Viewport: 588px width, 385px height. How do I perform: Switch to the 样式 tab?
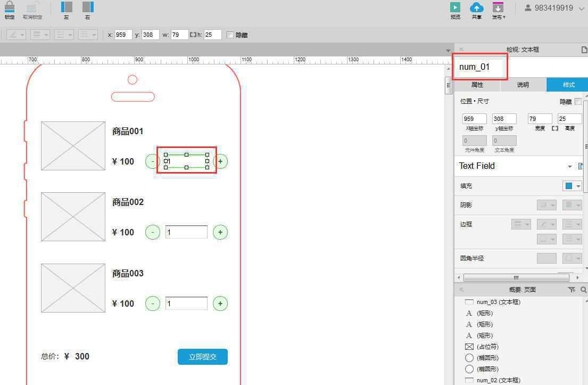point(568,85)
